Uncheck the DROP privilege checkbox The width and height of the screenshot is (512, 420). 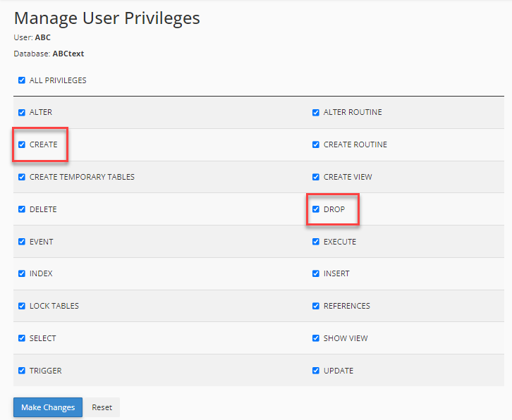(316, 209)
